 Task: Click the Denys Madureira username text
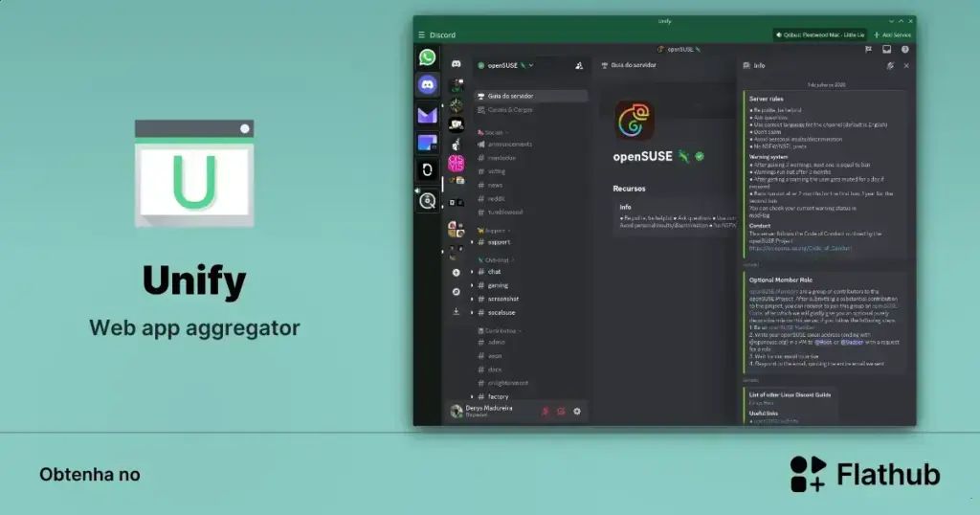(x=489, y=408)
